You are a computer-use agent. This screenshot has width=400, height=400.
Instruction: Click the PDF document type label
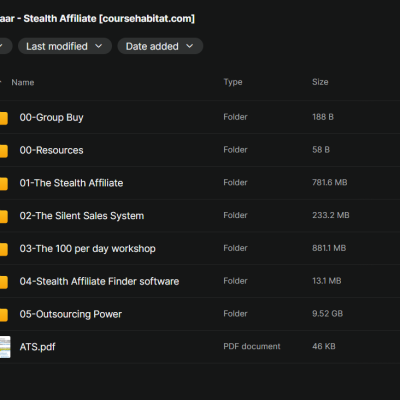252,346
